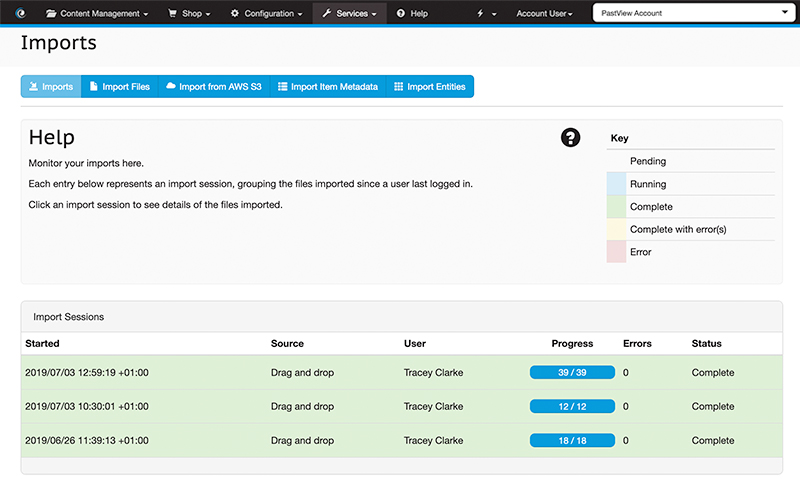The width and height of the screenshot is (800, 500).
Task: Click the wrench icon beside Services
Action: [327, 13]
